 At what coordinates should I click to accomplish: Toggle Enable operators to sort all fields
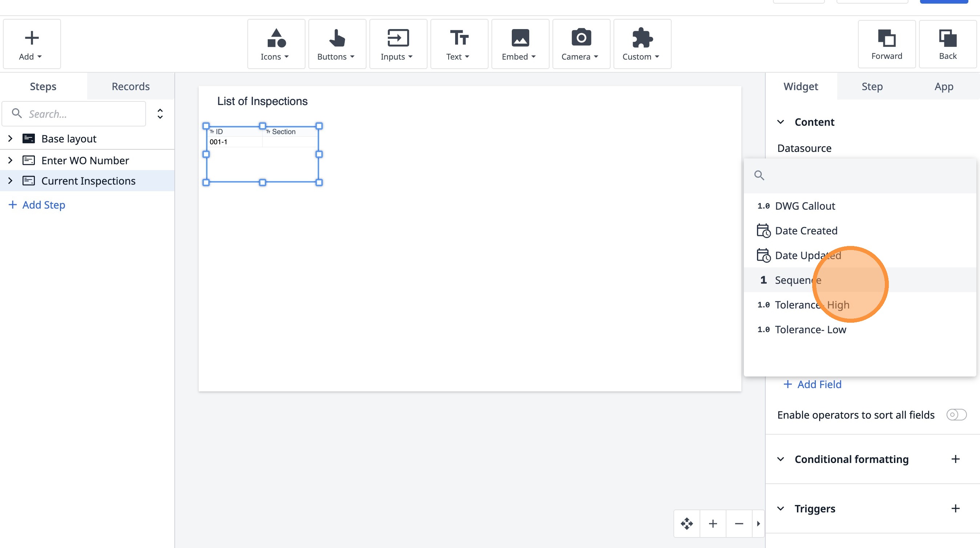point(956,414)
